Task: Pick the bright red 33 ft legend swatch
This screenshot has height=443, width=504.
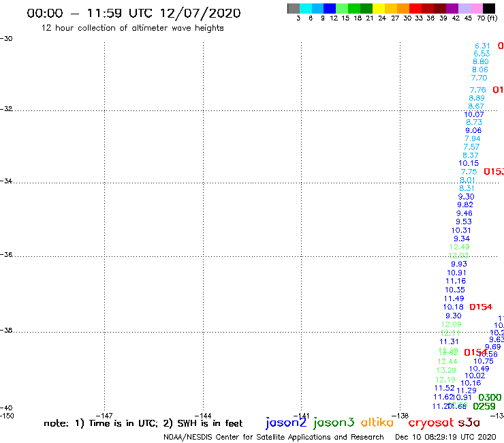Action: click(415, 8)
